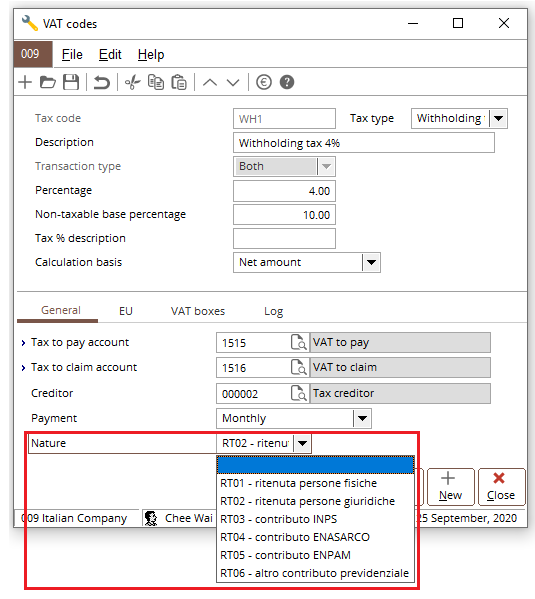This screenshot has width=535, height=599.
Task: Click the Description text field
Action: pos(364,143)
